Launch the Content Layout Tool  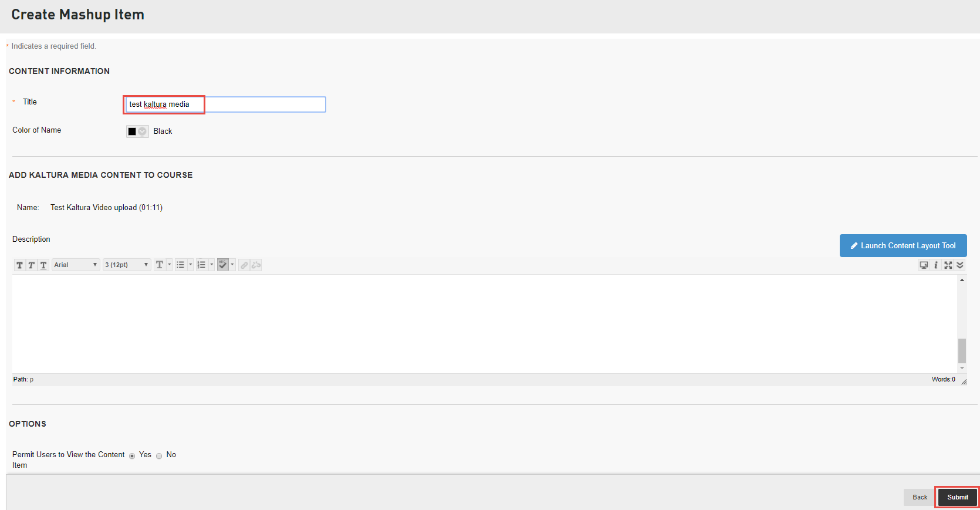(x=903, y=246)
